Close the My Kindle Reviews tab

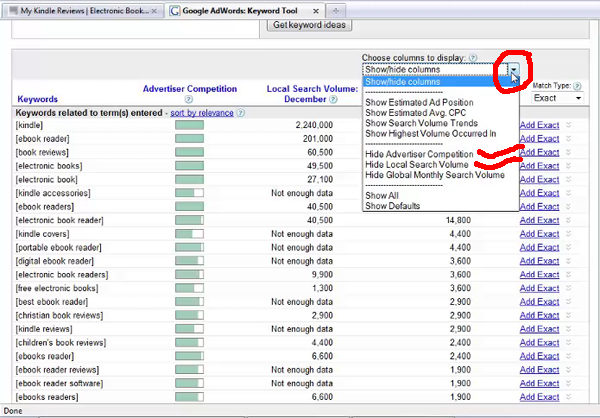pos(154,11)
